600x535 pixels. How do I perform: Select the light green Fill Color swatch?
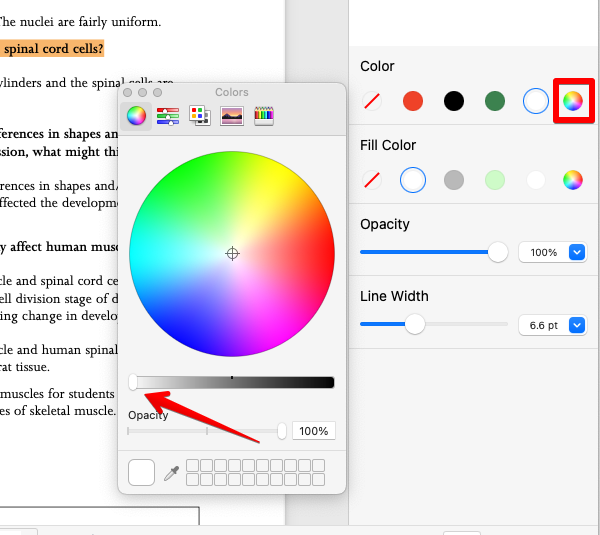(495, 180)
